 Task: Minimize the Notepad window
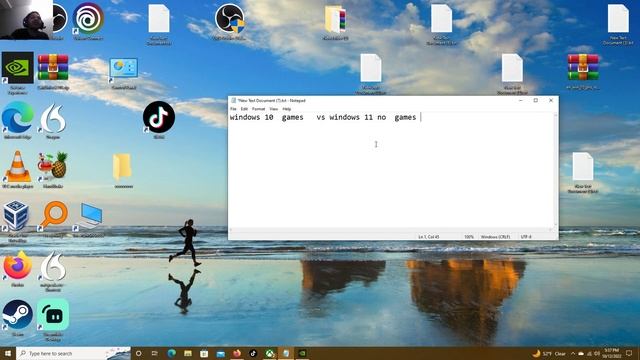(x=521, y=100)
